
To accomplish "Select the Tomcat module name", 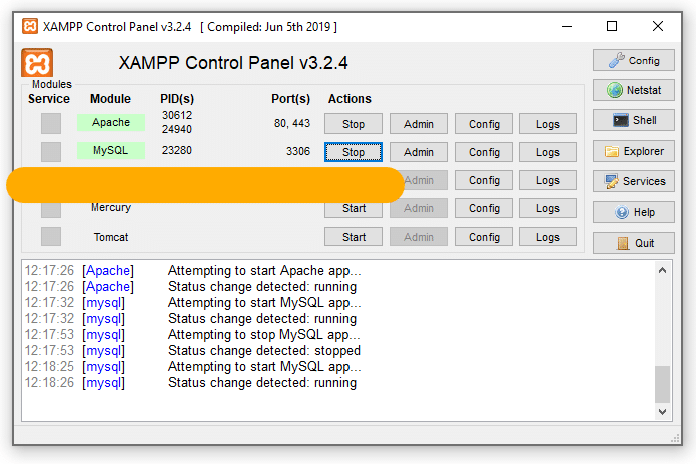I will pos(111,237).
